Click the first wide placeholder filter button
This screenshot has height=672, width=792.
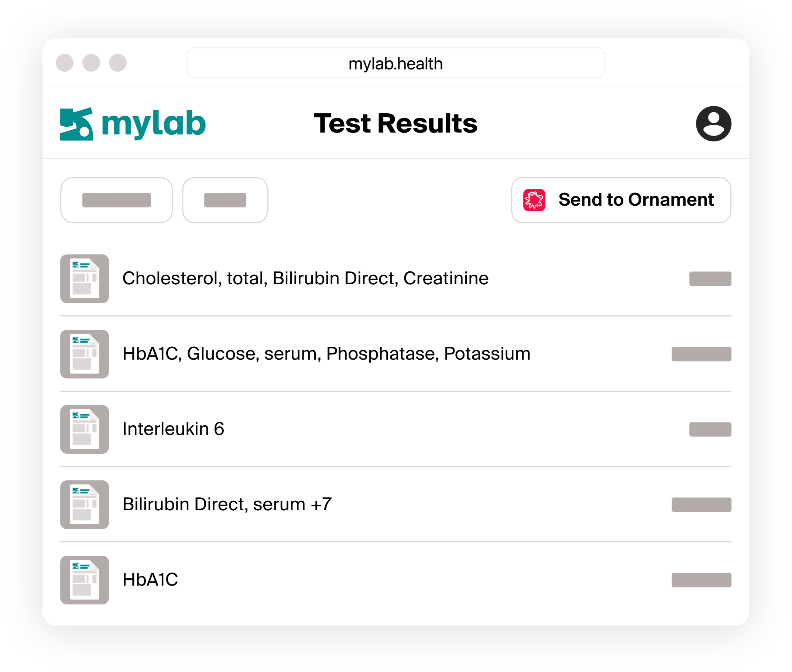117,200
